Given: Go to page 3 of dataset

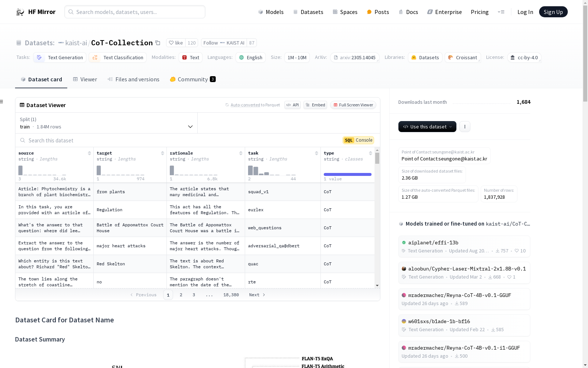Looking at the screenshot, I should 194,295.
